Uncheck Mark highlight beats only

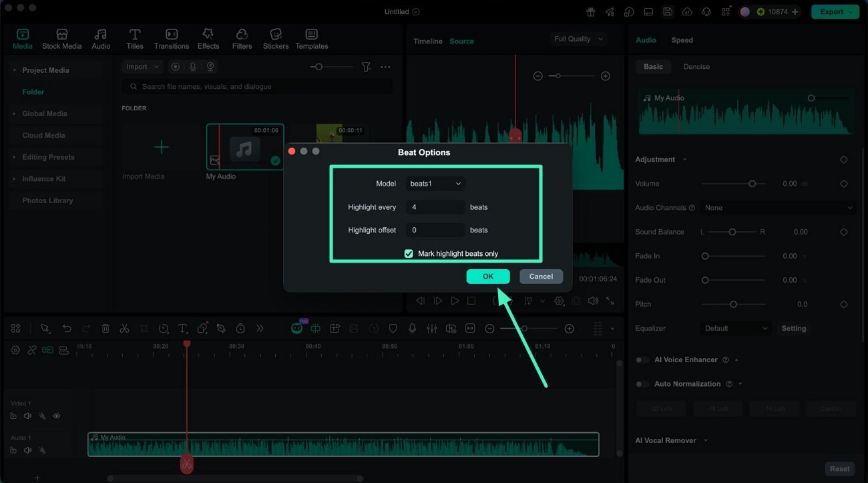[x=409, y=254]
